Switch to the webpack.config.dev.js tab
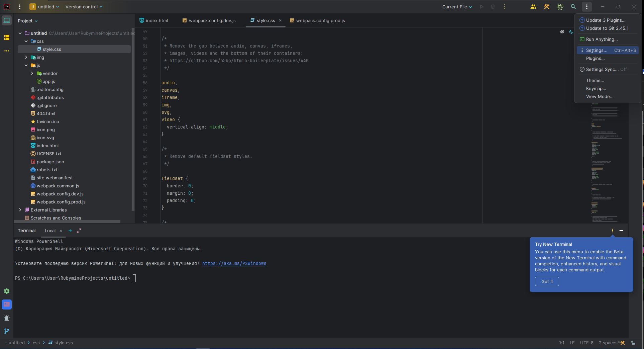The height and width of the screenshot is (349, 644). pyautogui.click(x=212, y=20)
